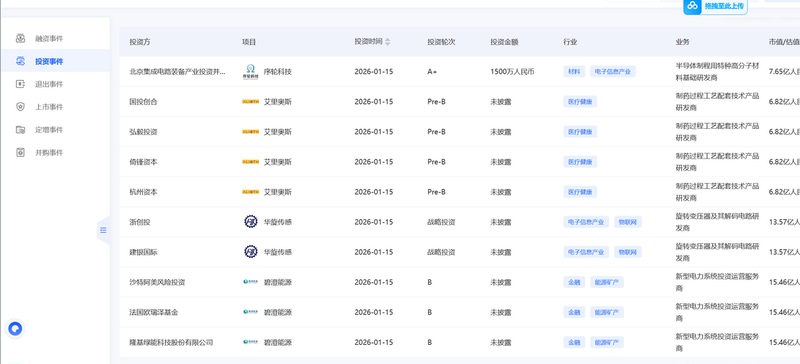
Task: Open the 序轮科技 project name
Action: point(278,71)
